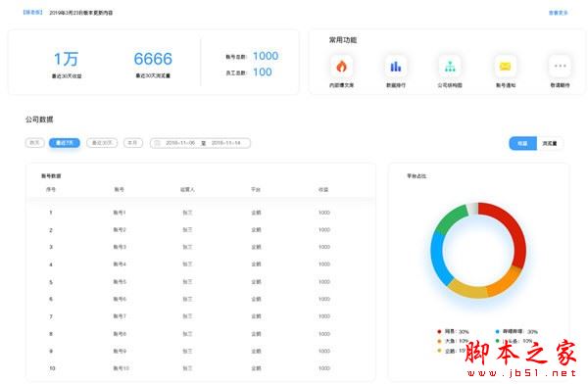
Task: Click the blue view-more link at top right
Action: point(558,13)
